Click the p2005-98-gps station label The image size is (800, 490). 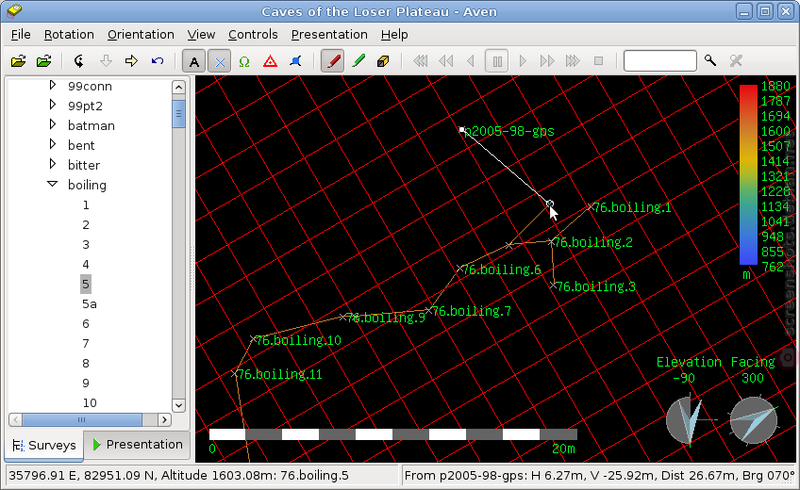(x=509, y=132)
